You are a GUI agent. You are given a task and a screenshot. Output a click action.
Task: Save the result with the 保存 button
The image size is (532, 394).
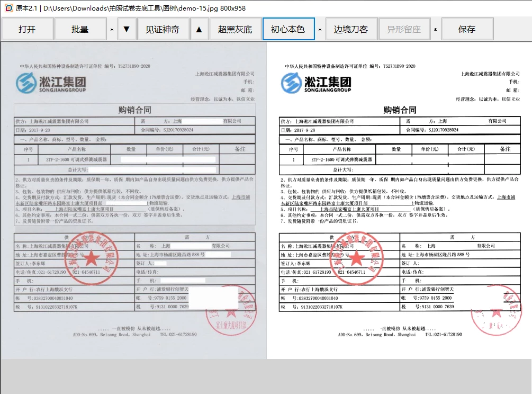[x=467, y=30]
